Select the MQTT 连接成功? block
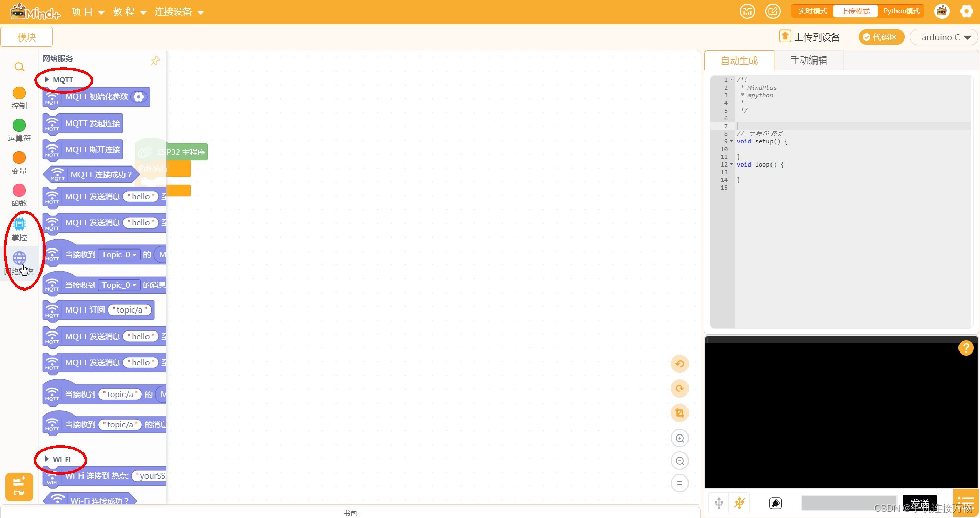This screenshot has height=518, width=980. (91, 175)
